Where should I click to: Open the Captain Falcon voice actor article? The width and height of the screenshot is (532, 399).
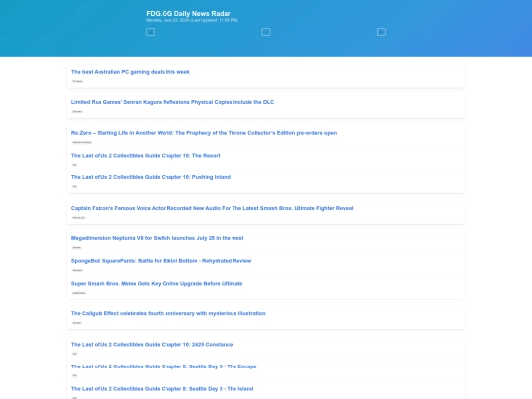212,208
